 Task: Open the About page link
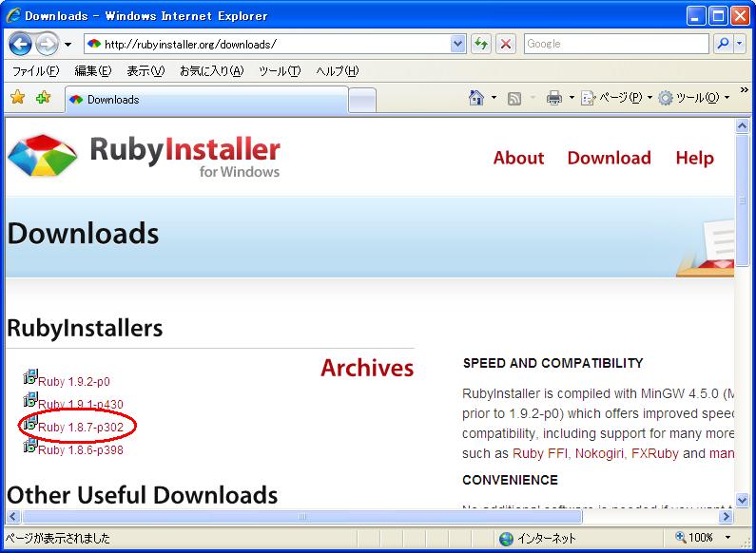click(518, 158)
